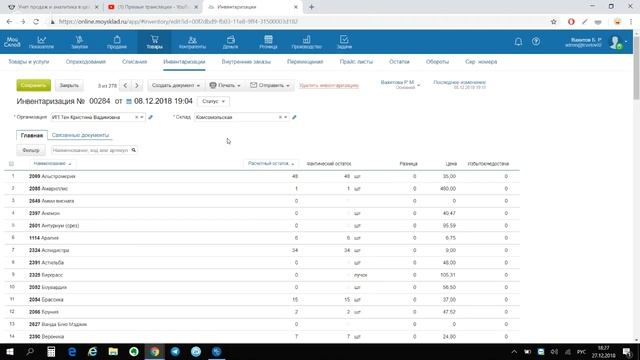The height and width of the screenshot is (360, 640).
Task: Open the Задачи section in the top bar
Action: coord(344,42)
